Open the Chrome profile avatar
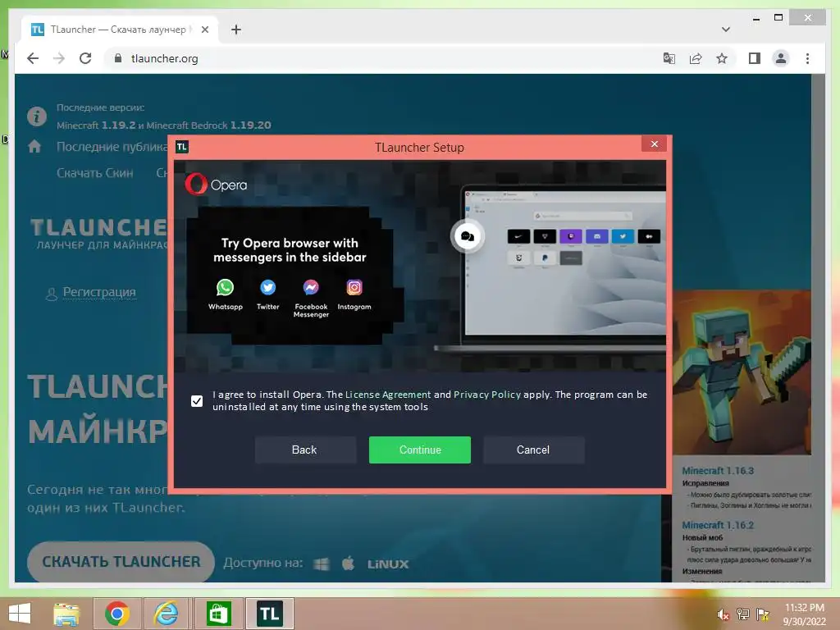Image resolution: width=840 pixels, height=630 pixels. click(x=781, y=58)
